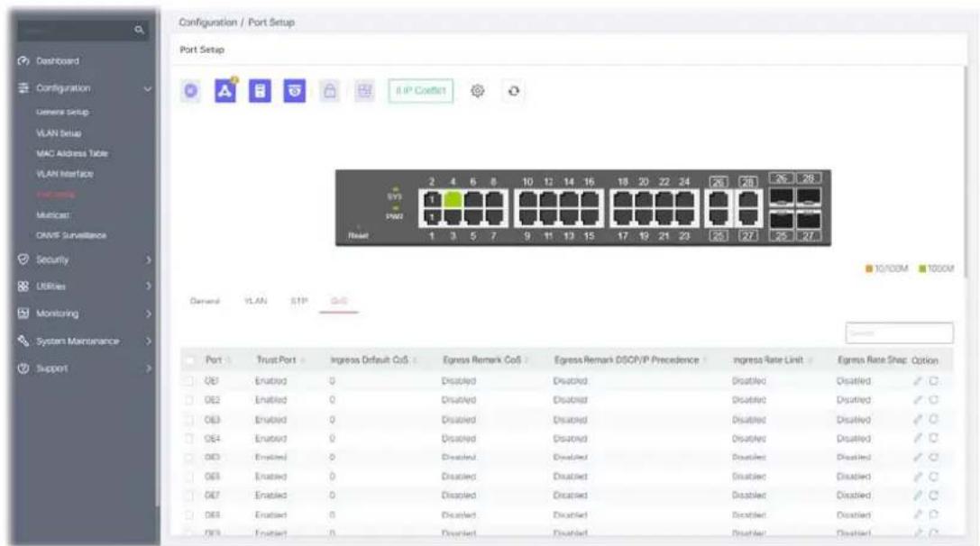Click the reset icon for GE3
The height and width of the screenshot is (546, 980).
coord(933,419)
